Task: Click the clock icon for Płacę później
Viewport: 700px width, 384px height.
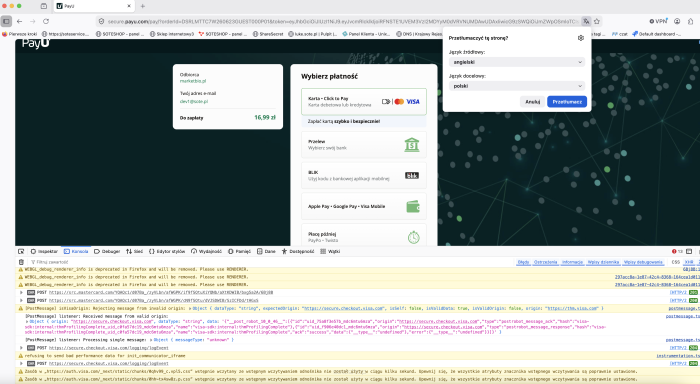Action: (413, 237)
